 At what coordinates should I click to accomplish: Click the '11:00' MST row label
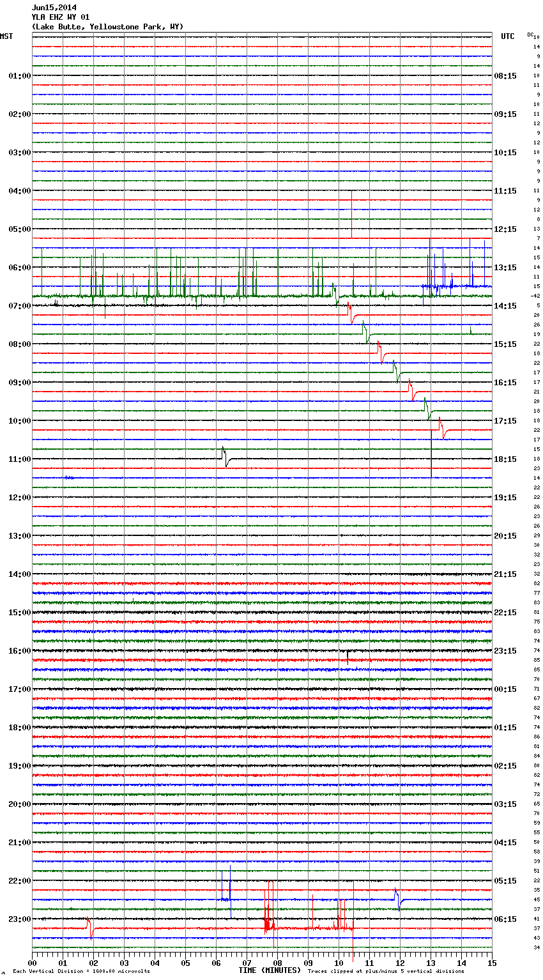[20, 459]
